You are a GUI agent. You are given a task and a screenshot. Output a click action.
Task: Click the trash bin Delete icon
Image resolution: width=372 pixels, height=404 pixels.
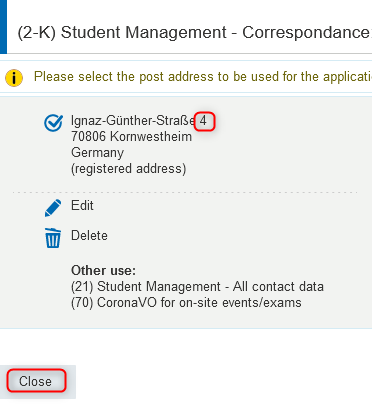[x=53, y=238]
